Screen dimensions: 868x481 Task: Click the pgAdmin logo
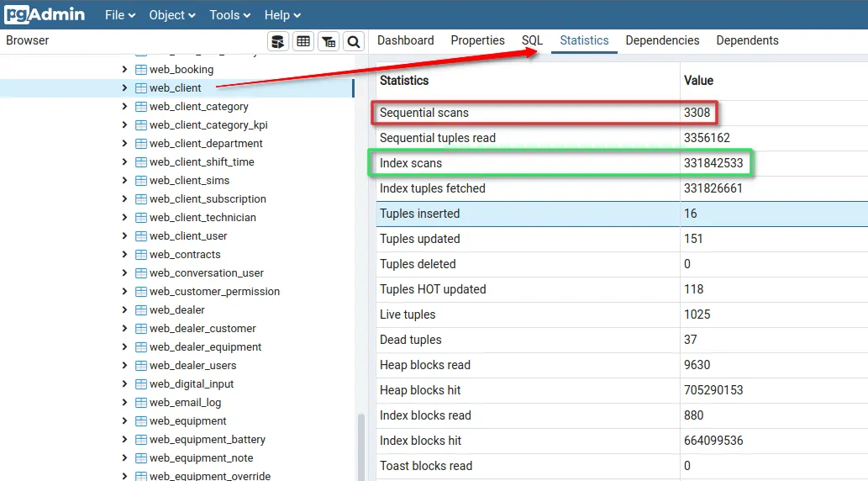45,14
